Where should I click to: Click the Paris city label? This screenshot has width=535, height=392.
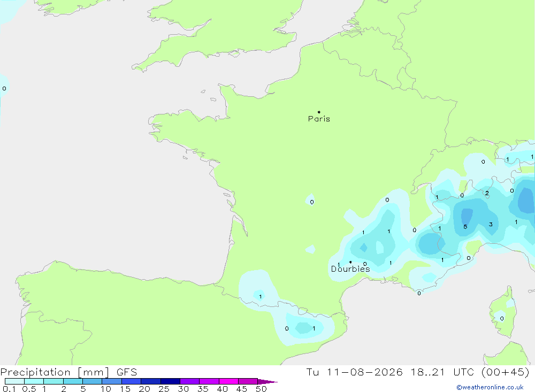click(x=319, y=119)
